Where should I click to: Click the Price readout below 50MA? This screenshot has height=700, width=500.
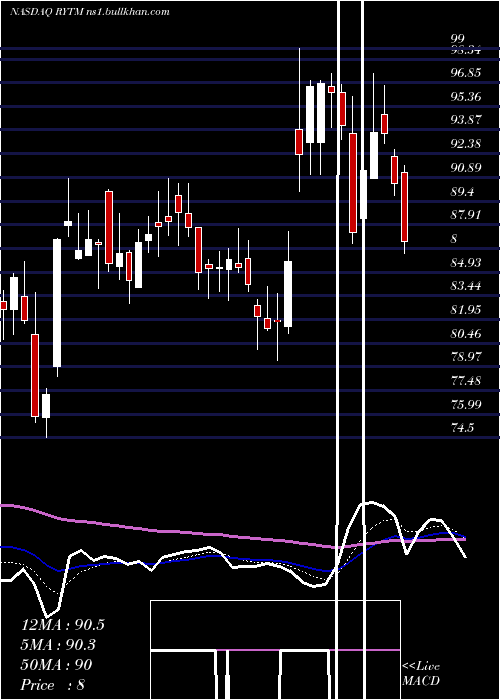pyautogui.click(x=53, y=685)
